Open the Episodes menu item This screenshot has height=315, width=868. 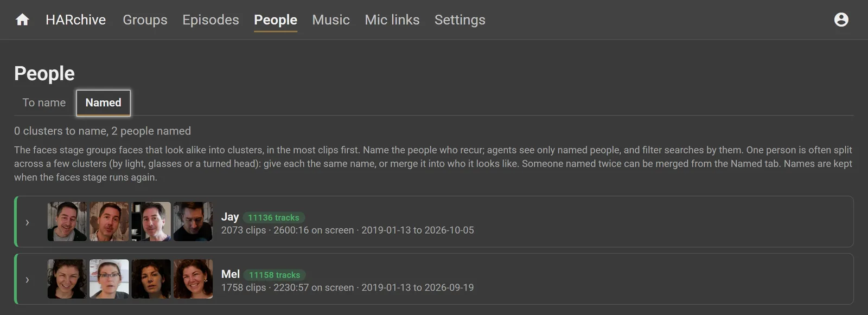tap(210, 20)
